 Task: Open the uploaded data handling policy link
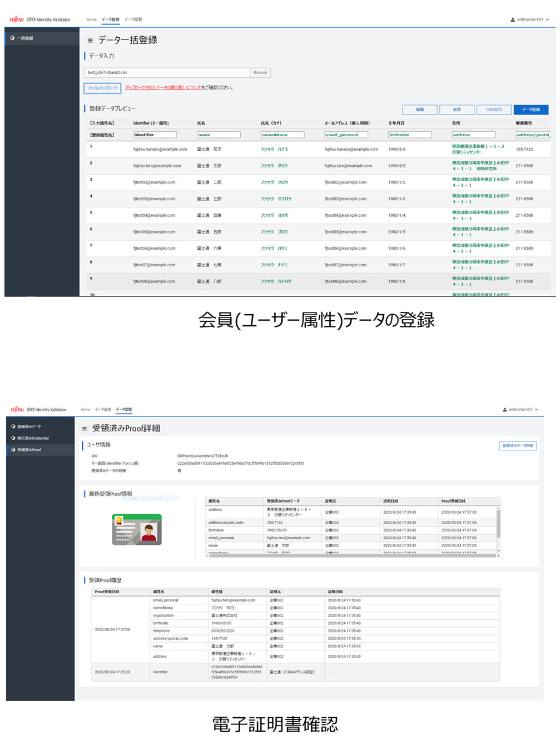(163, 88)
